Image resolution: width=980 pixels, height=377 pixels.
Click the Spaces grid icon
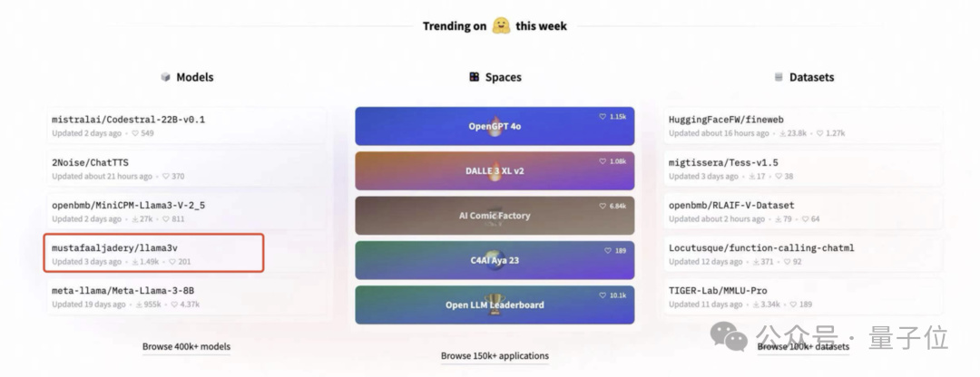pyautogui.click(x=474, y=77)
